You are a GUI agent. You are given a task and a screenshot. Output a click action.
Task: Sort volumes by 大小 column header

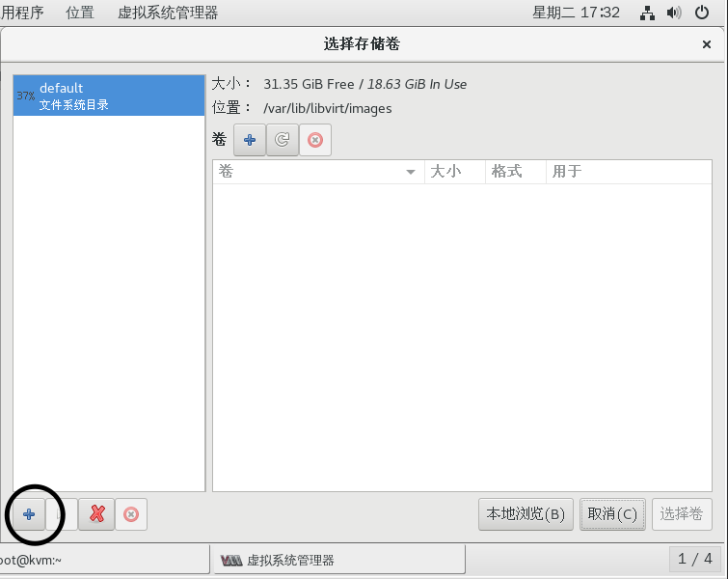click(x=454, y=172)
